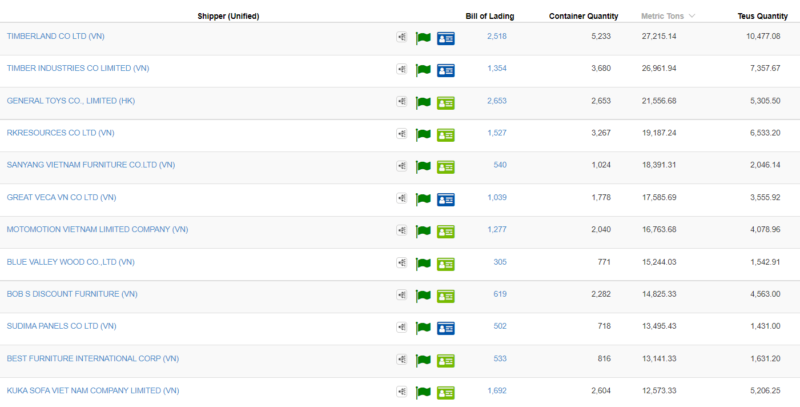This screenshot has width=800, height=407.
Task: Open the 2,653 Bill of Lading link
Action: pyautogui.click(x=497, y=101)
